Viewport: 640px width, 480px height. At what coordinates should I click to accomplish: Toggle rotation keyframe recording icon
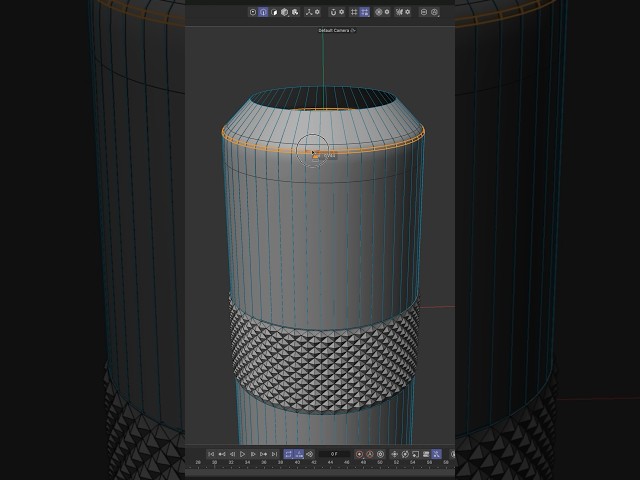tap(405, 454)
